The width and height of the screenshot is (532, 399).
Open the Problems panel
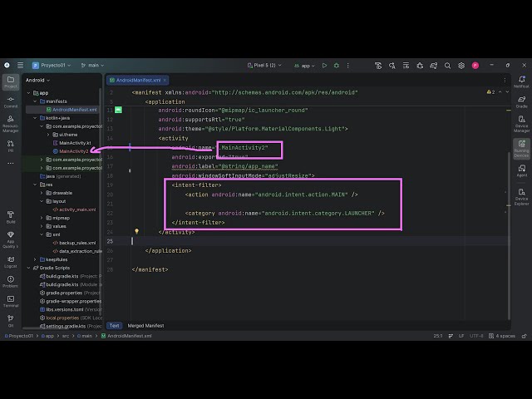[11, 282]
